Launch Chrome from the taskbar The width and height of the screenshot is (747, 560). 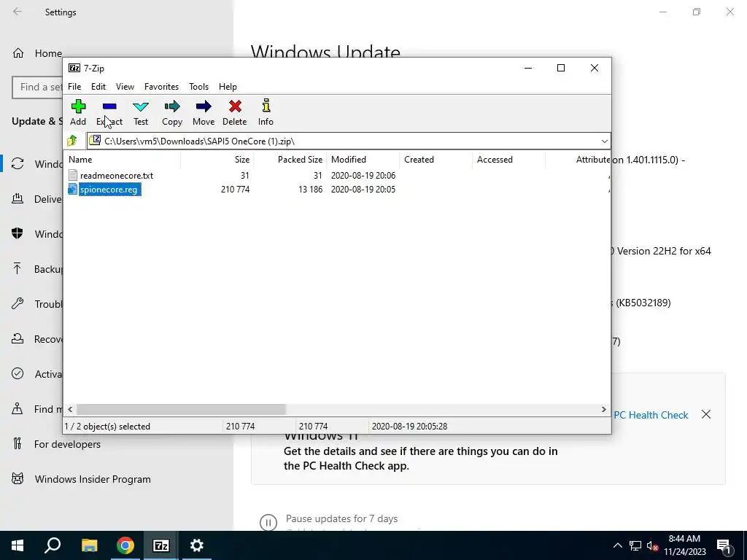(x=125, y=545)
